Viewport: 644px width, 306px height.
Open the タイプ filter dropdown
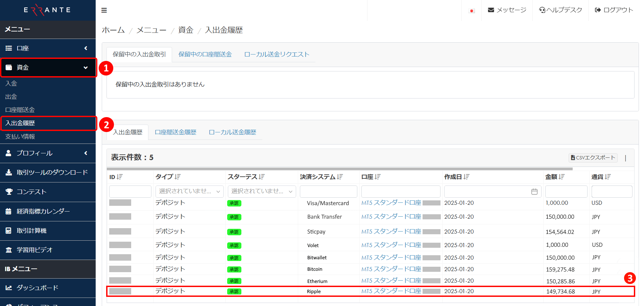189,191
